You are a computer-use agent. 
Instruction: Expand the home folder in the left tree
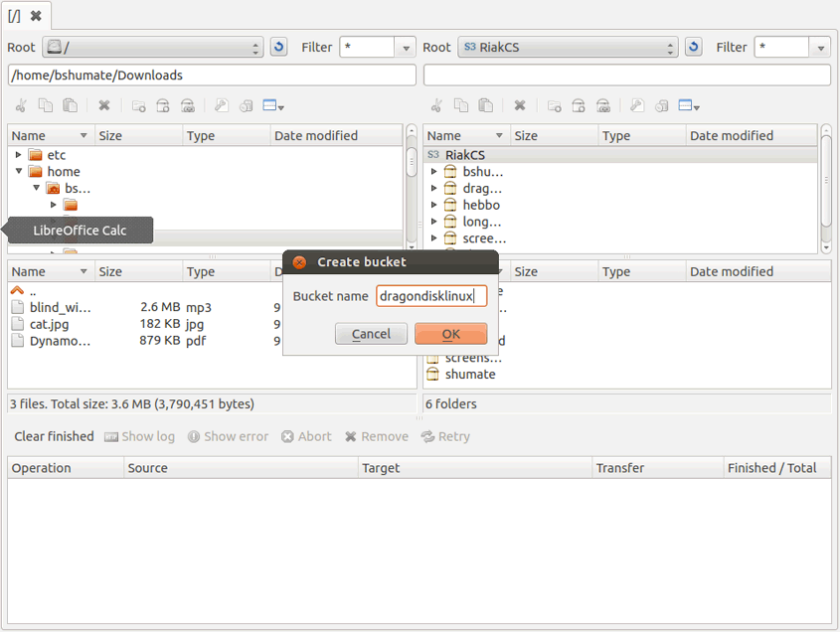[x=18, y=171]
